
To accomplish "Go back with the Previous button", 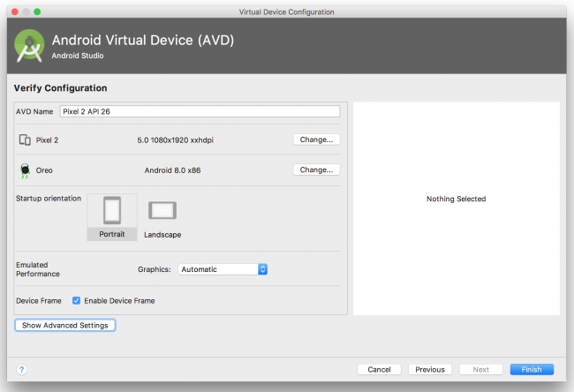I will (x=430, y=369).
